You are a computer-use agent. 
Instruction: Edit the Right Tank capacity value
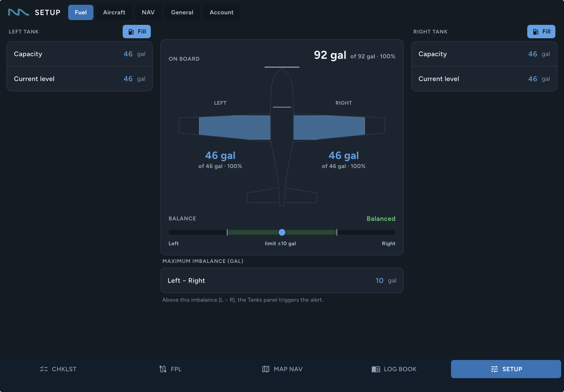tap(532, 54)
